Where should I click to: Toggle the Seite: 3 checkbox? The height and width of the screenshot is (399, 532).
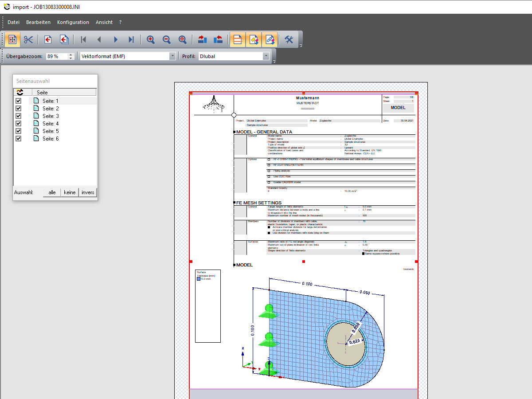[x=19, y=116]
